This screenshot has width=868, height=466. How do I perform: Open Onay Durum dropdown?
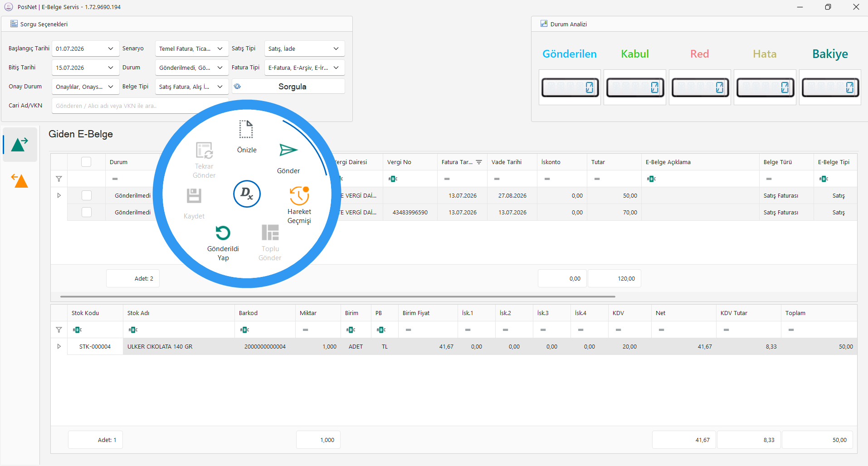(111, 87)
